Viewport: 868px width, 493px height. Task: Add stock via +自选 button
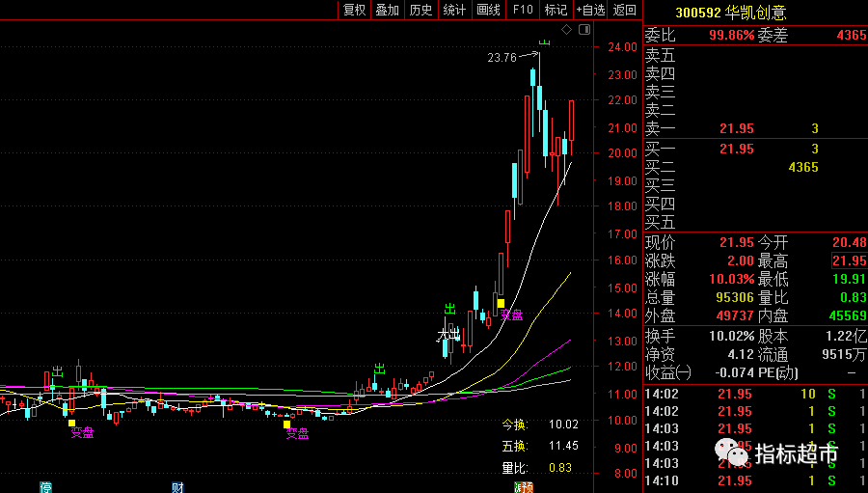click(590, 10)
